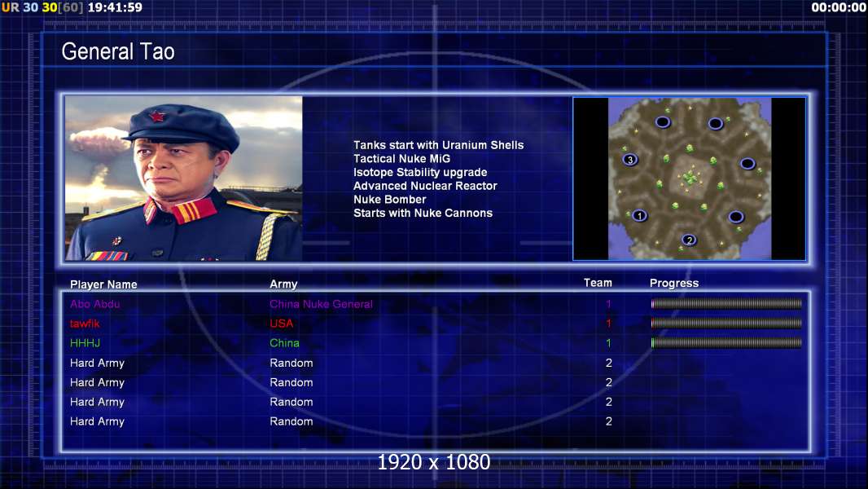
Task: Select player Abo Abdu row
Action: pyautogui.click(x=435, y=303)
